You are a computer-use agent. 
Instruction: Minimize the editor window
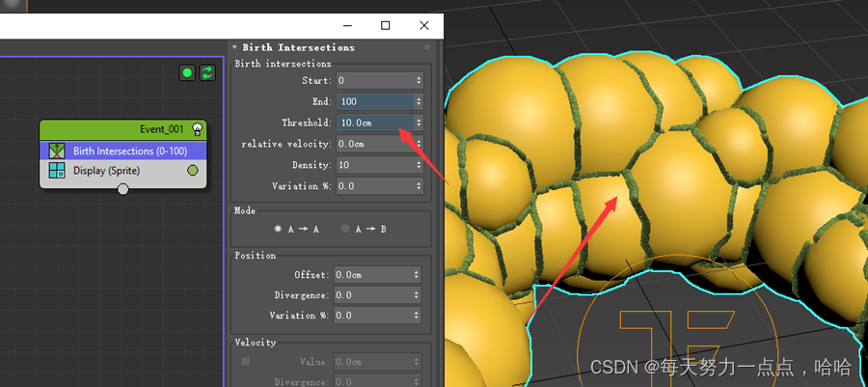347,25
